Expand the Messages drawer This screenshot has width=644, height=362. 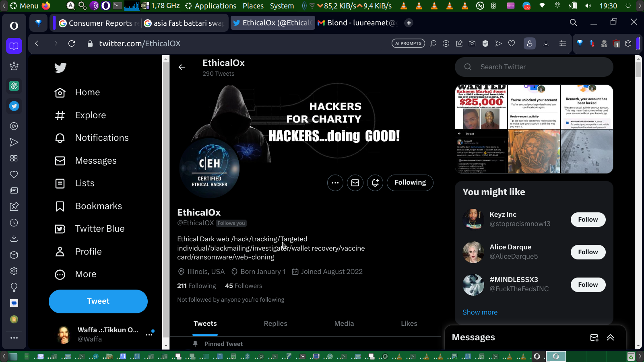pos(610,338)
